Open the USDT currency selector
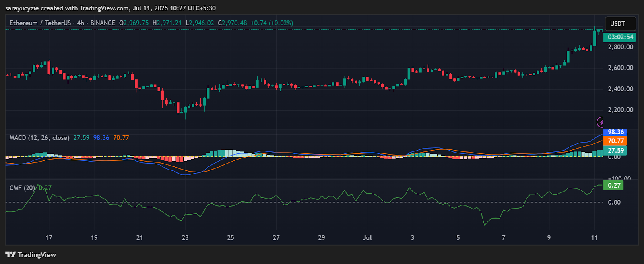 tap(620, 24)
